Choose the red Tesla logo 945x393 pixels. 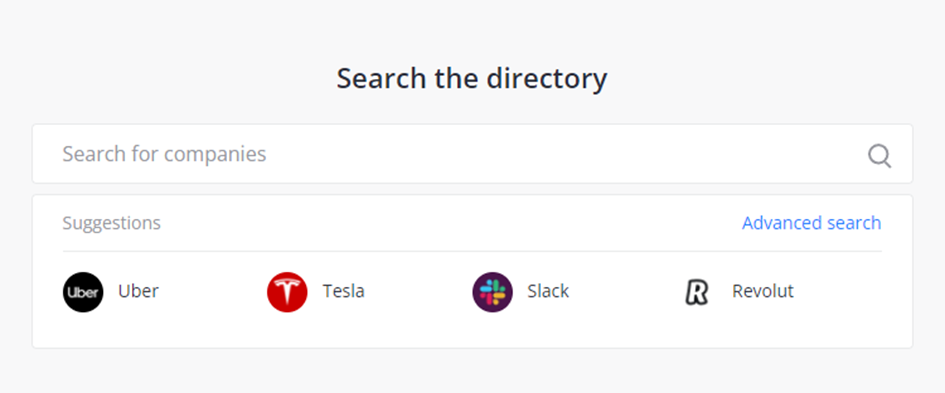coord(287,292)
